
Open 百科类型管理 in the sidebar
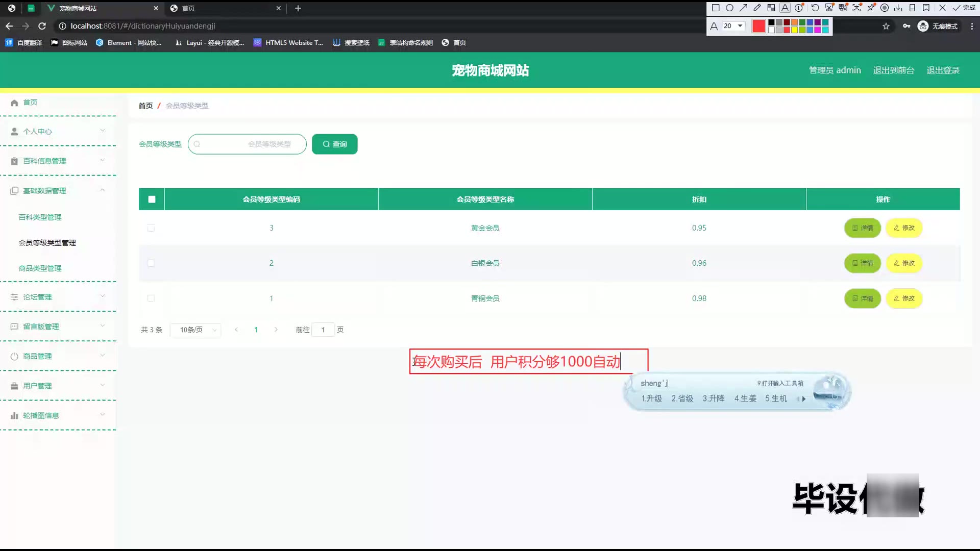40,217
